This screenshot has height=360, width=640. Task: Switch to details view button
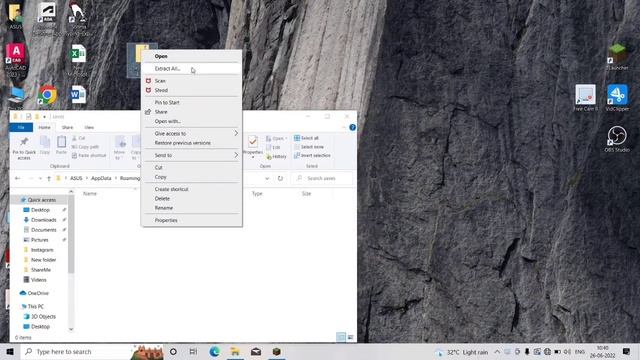click(x=341, y=337)
